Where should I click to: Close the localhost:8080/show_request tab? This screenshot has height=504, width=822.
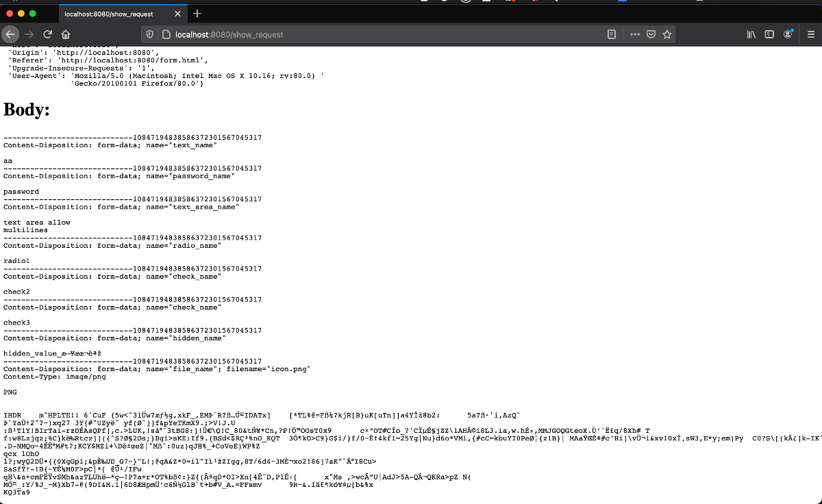click(x=177, y=14)
